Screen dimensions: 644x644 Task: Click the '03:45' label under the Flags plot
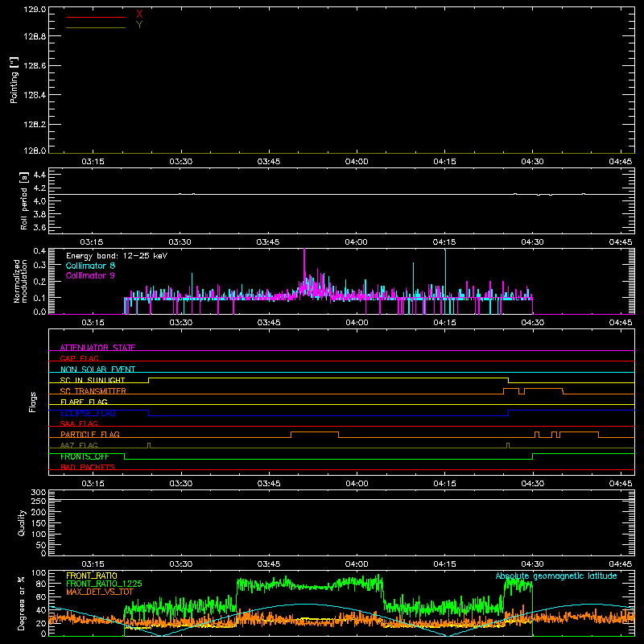(269, 484)
